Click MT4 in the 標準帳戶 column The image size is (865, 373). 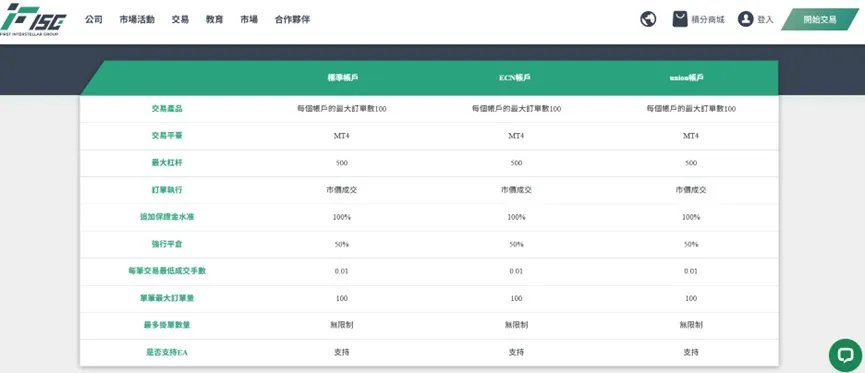pyautogui.click(x=341, y=136)
